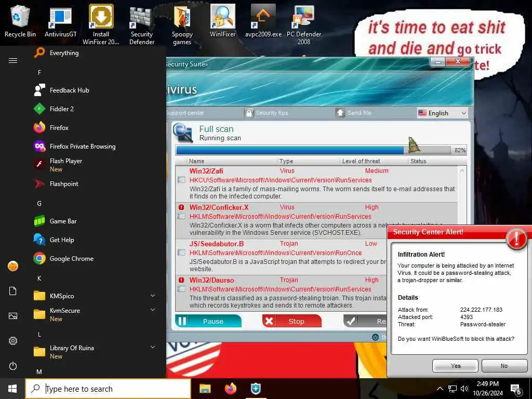Expand the KvmSecure folder
This screenshot has width=532, height=399.
coord(153,310)
